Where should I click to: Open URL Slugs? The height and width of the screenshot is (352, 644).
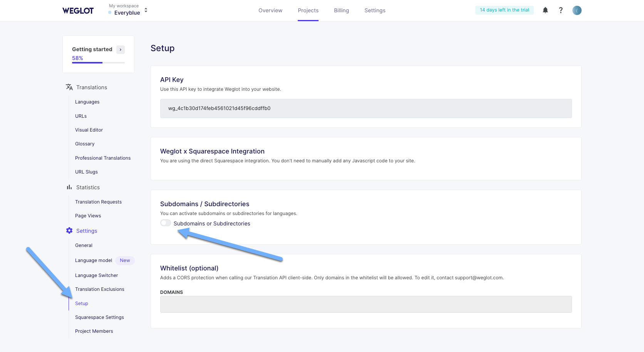pos(86,172)
